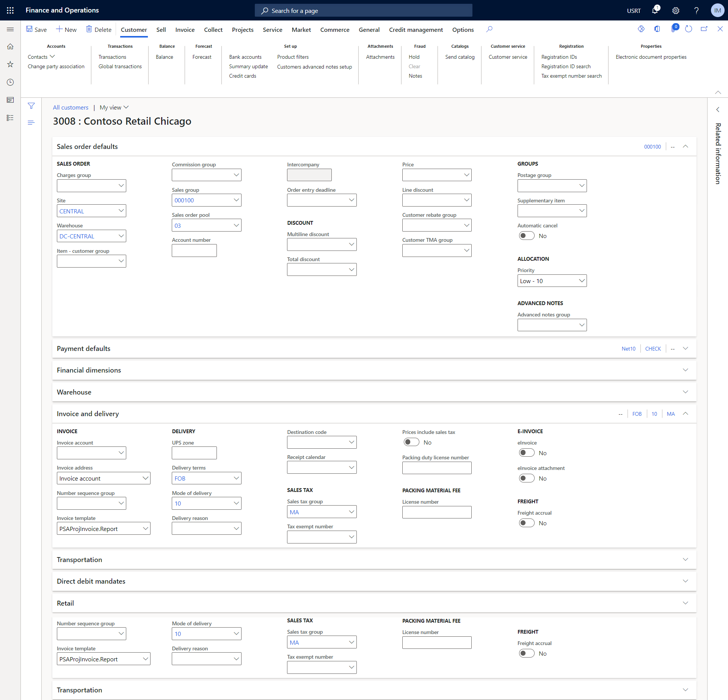
Task: Expand the Payment defaults section
Action: 686,348
